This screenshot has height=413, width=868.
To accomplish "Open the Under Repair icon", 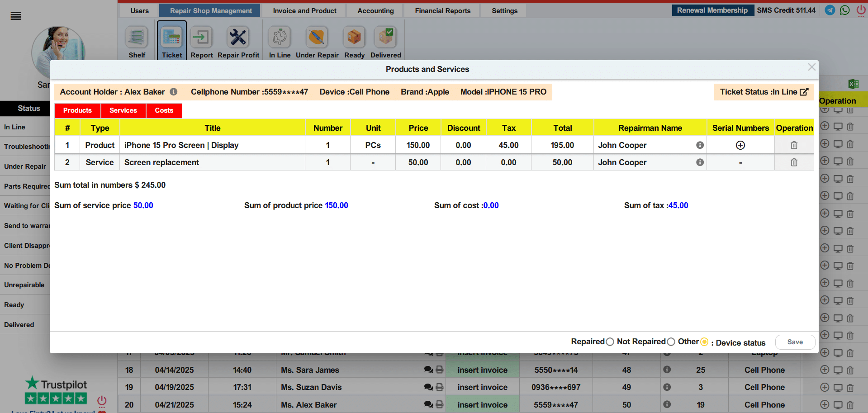I will pos(317,37).
